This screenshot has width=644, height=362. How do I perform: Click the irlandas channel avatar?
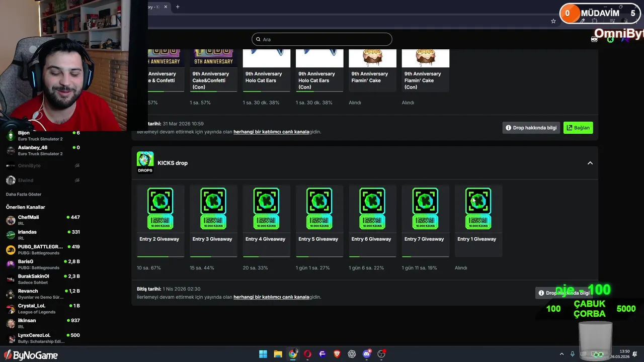[x=11, y=235]
